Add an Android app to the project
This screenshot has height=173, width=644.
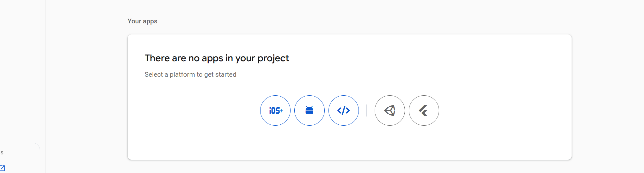pyautogui.click(x=309, y=110)
